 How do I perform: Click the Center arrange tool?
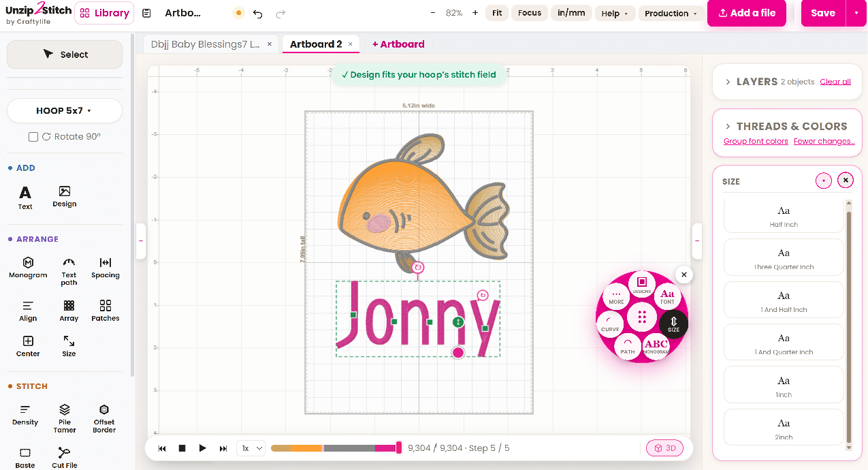[28, 346]
